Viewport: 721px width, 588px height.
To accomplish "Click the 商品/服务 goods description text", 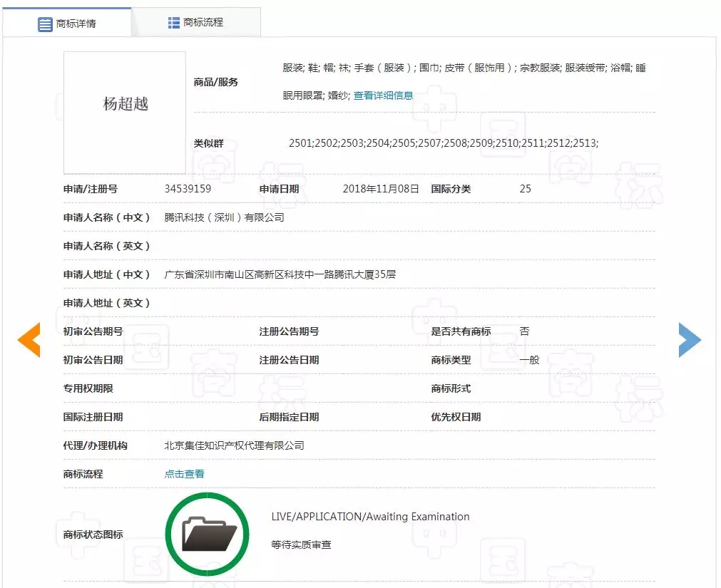I will point(464,70).
